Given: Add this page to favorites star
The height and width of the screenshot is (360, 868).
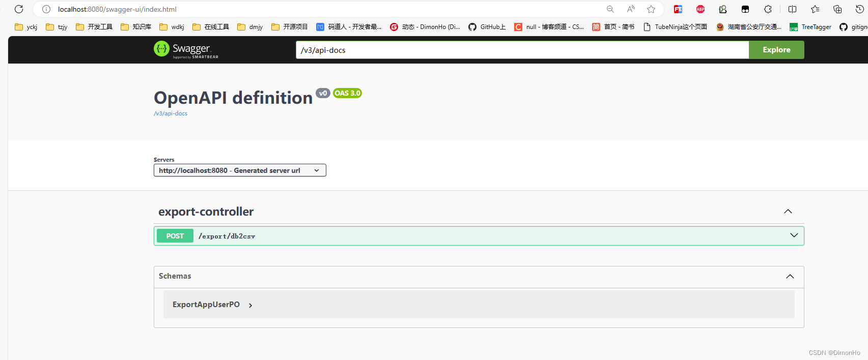Looking at the screenshot, I should point(651,9).
